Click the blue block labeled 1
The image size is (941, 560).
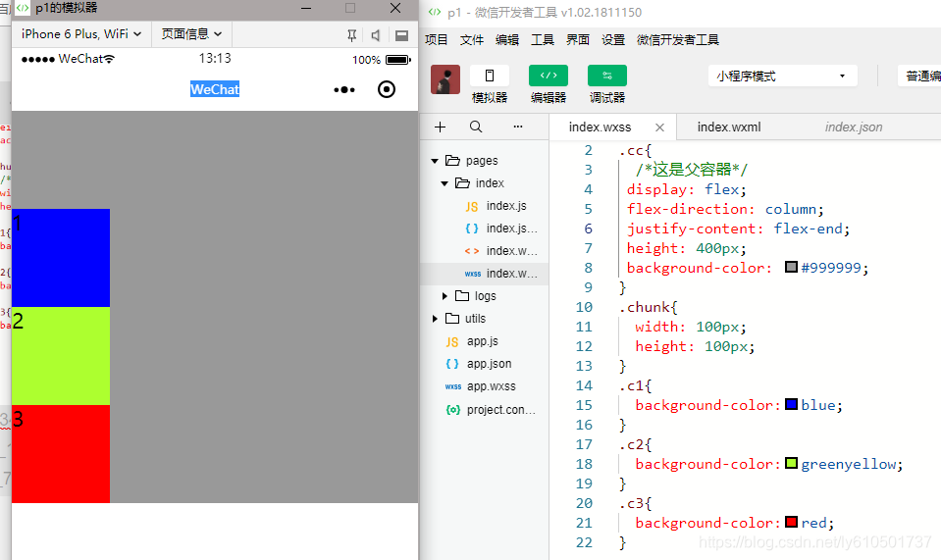pos(61,258)
